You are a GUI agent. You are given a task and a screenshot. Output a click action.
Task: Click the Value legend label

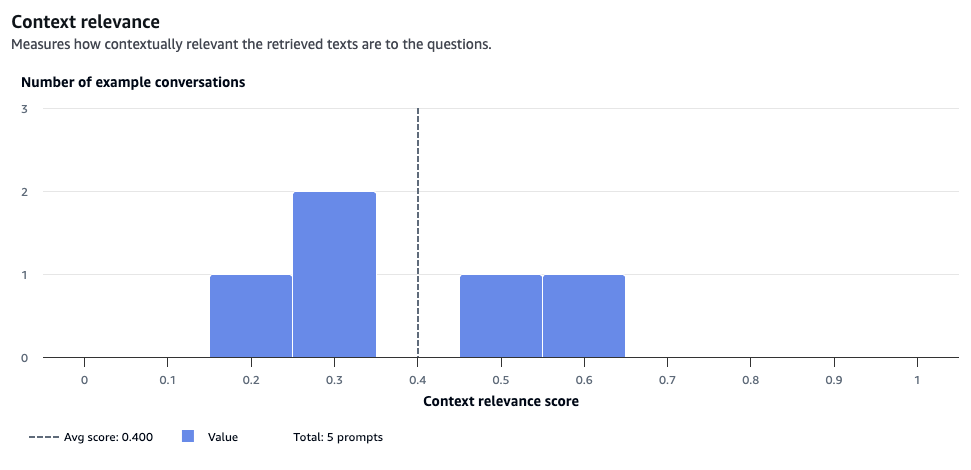coord(223,437)
